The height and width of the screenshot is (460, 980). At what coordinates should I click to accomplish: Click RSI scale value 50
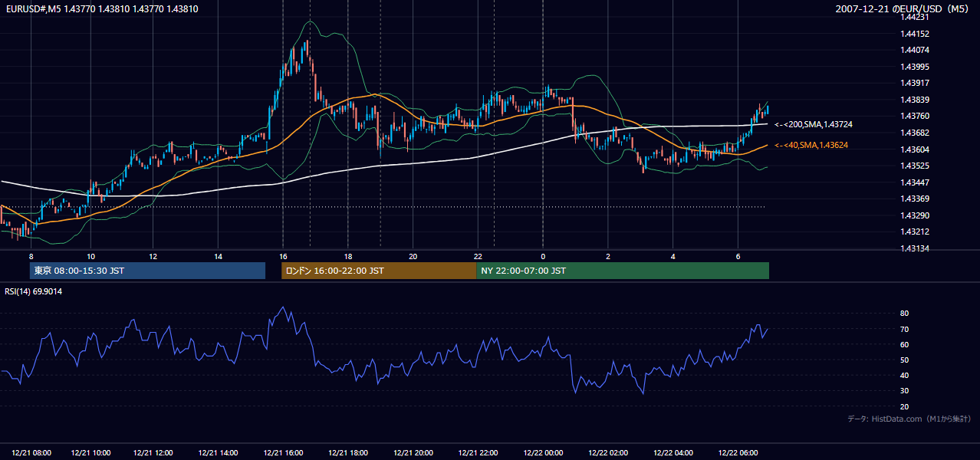(x=904, y=360)
